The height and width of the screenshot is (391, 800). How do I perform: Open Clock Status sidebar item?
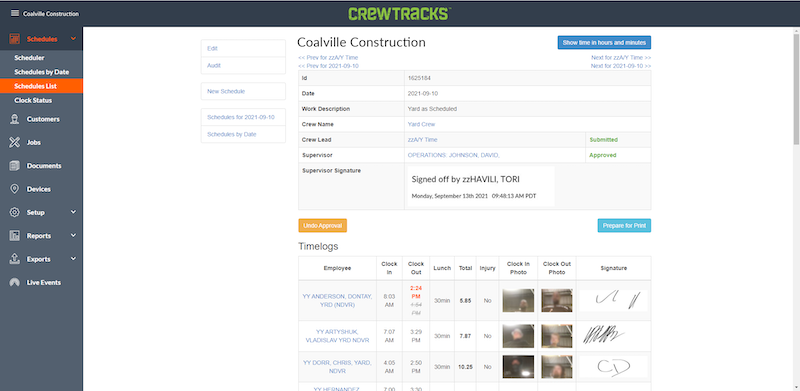click(x=33, y=101)
